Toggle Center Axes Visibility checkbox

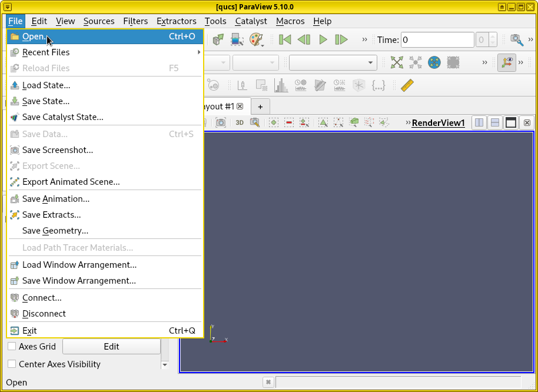12,364
